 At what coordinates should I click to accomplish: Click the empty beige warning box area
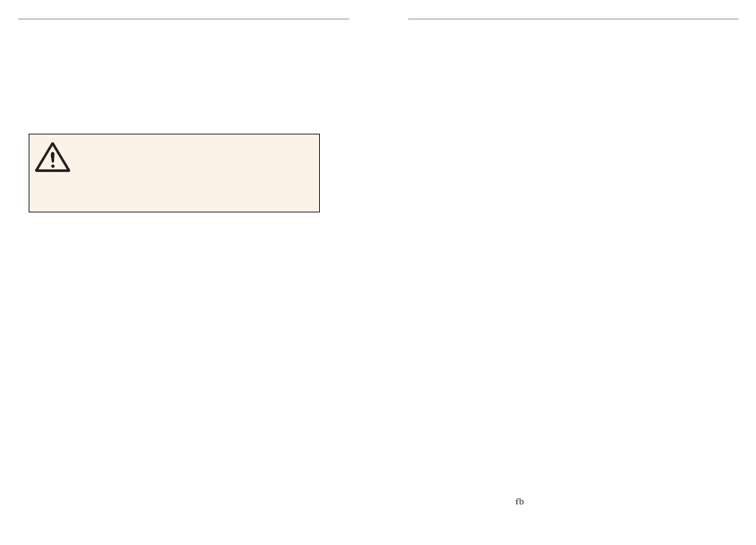point(193,173)
